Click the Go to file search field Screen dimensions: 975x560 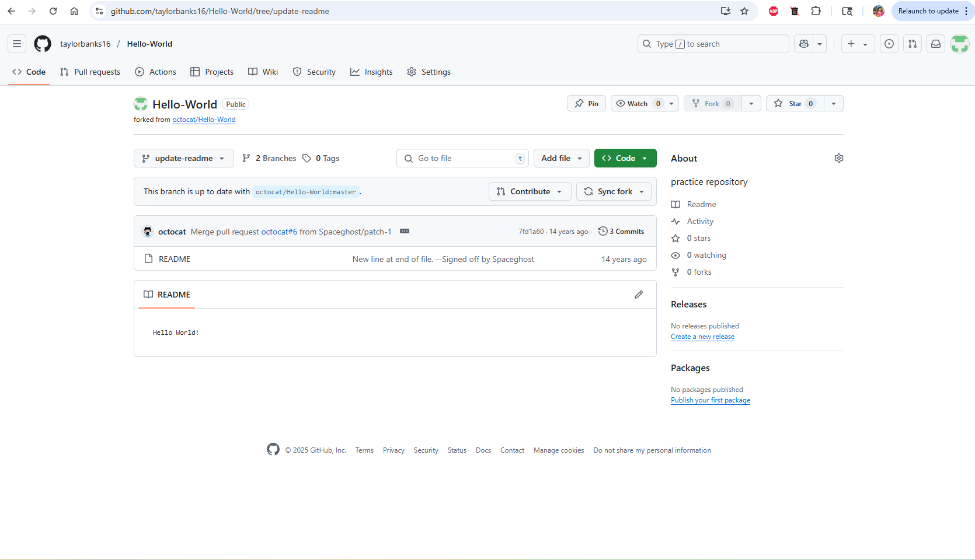[462, 158]
